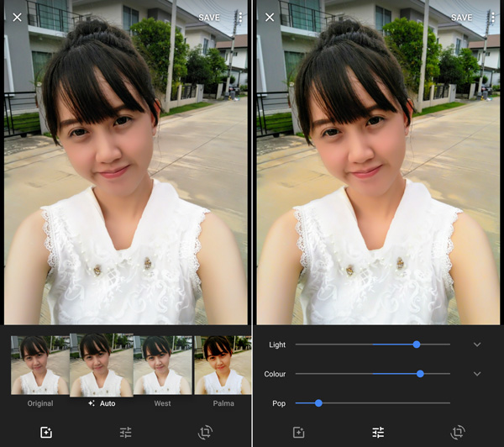This screenshot has height=447, width=504.
Task: Adjust the Light slider handle
Action: (x=417, y=344)
